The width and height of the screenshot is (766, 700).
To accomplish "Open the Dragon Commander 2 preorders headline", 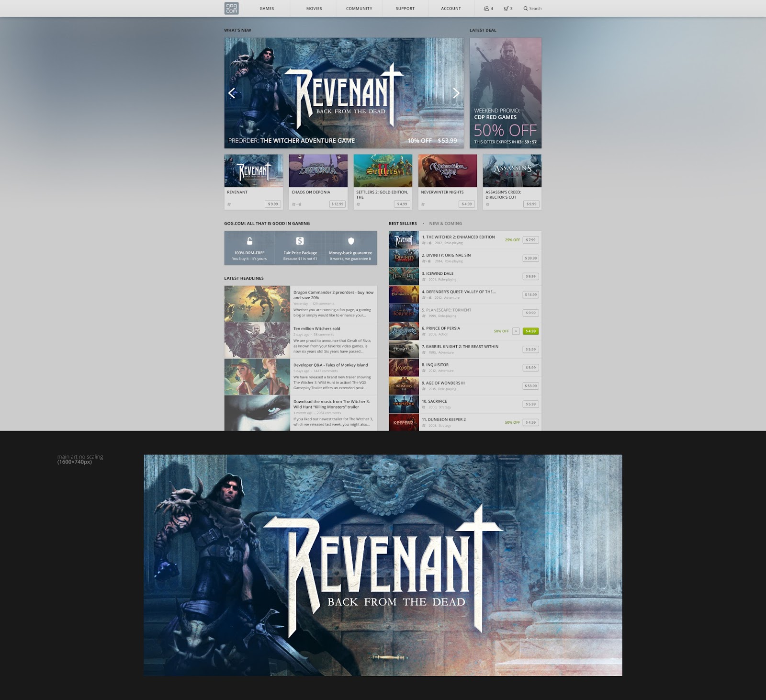I will pos(334,295).
